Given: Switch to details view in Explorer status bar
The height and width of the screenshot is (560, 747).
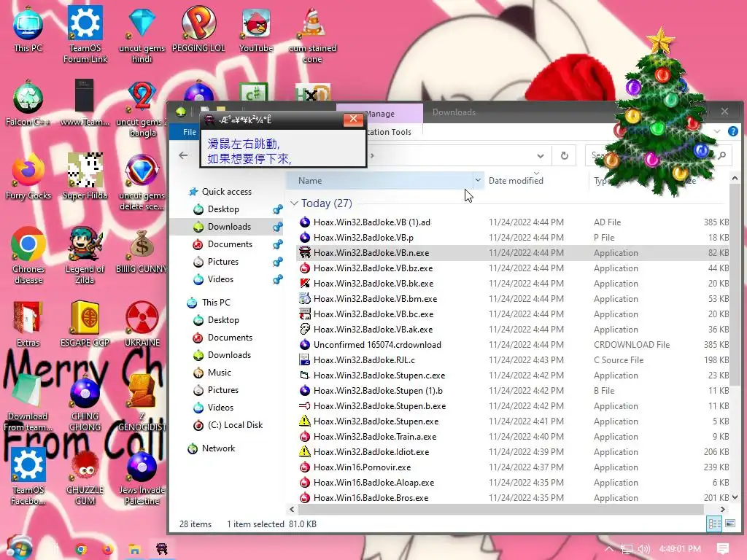Looking at the screenshot, I should pos(714,524).
